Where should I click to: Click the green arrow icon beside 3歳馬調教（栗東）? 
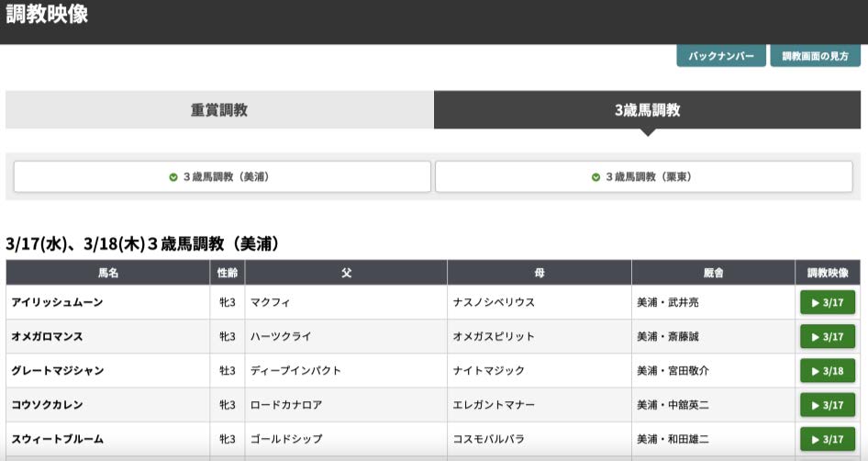click(595, 177)
